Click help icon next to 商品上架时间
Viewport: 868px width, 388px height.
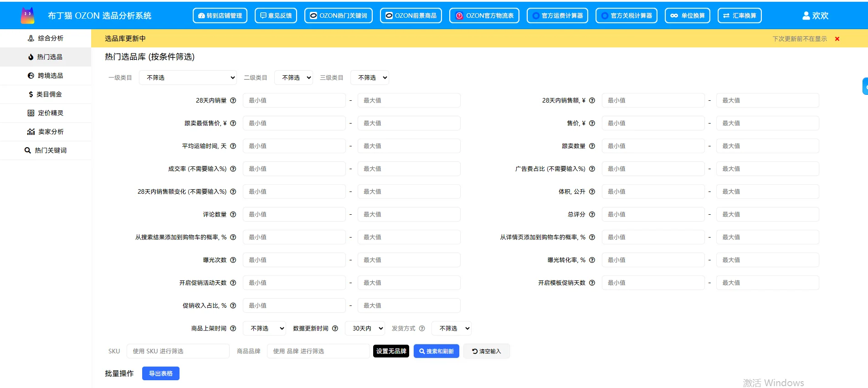(x=233, y=328)
